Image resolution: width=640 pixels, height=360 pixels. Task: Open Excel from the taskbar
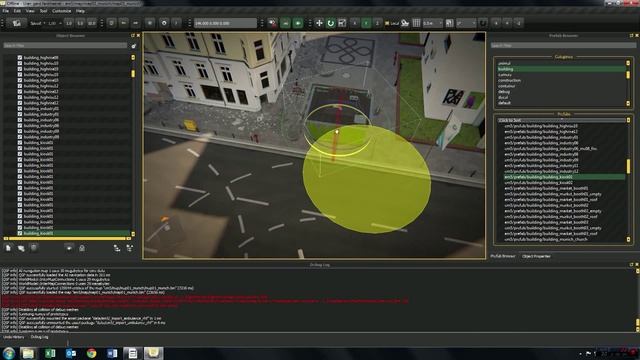point(50,353)
